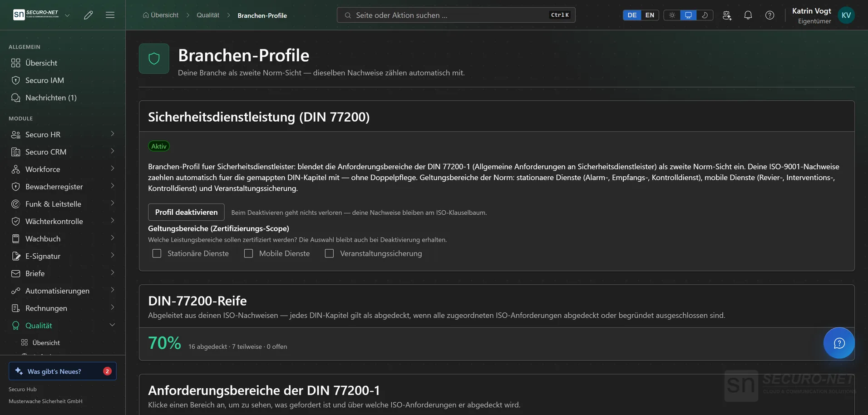Open the Briefe module
The image size is (868, 415).
pyautogui.click(x=63, y=273)
